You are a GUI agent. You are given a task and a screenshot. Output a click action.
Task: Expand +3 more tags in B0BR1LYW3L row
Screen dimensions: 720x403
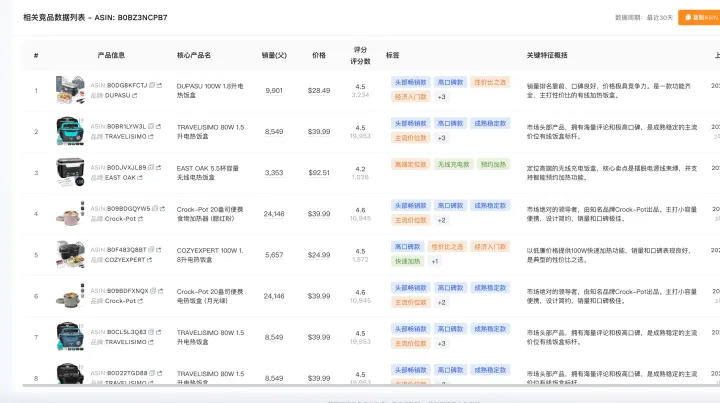tap(441, 138)
